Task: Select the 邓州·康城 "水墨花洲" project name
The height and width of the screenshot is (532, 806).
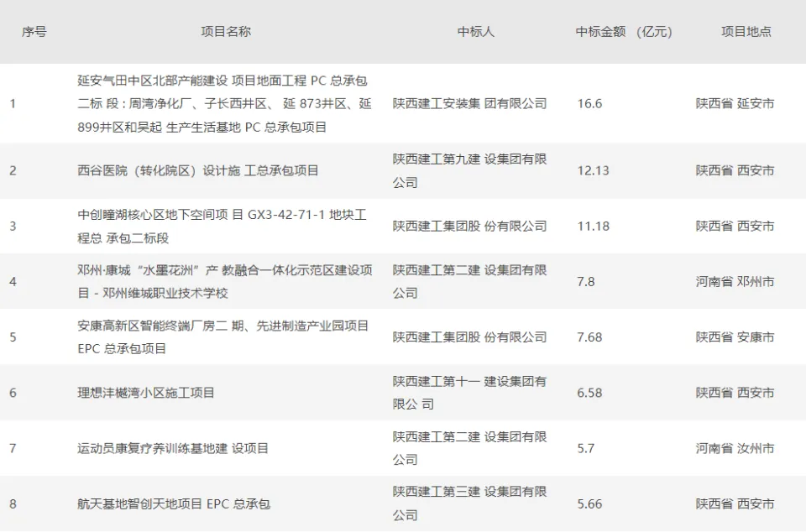Action: pos(224,282)
